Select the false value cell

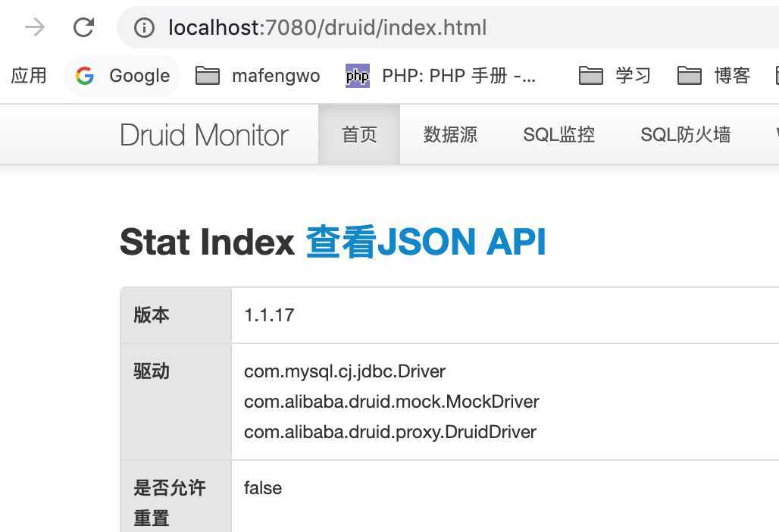(263, 488)
